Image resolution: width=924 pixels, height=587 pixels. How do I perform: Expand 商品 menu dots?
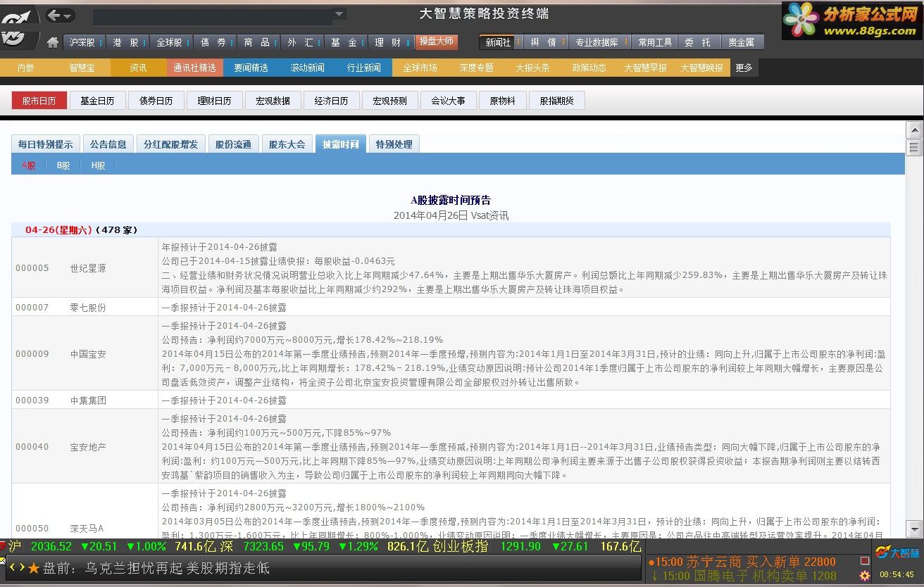click(275, 42)
